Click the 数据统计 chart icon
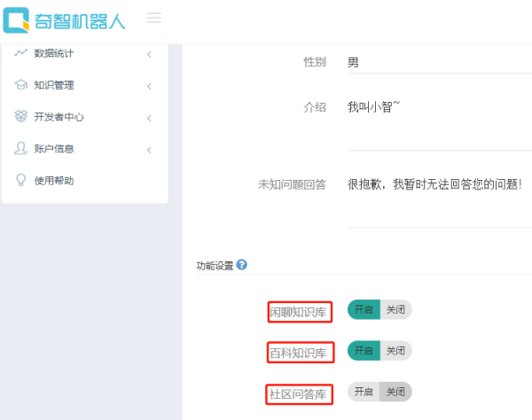Viewport: 532px width, 420px height. pos(20,53)
